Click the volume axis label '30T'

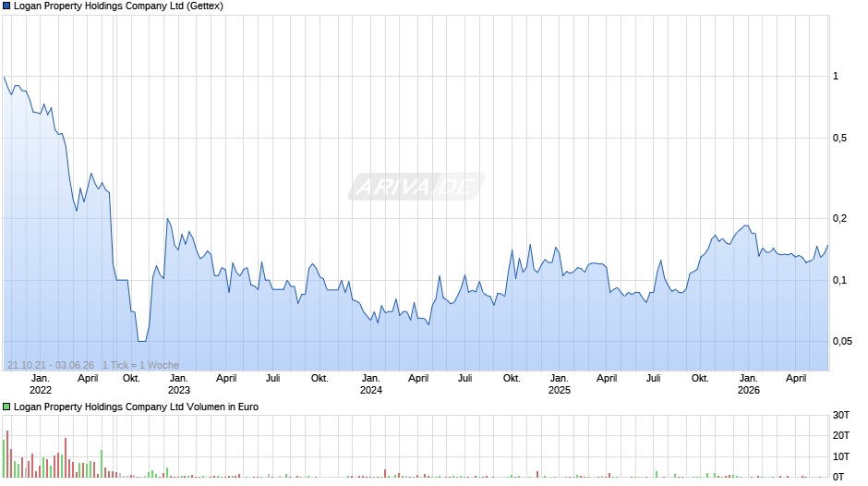841,415
